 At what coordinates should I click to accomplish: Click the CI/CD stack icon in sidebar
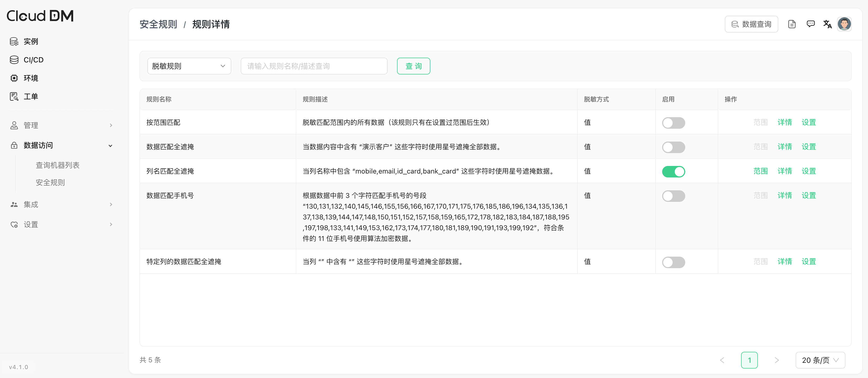click(x=14, y=60)
